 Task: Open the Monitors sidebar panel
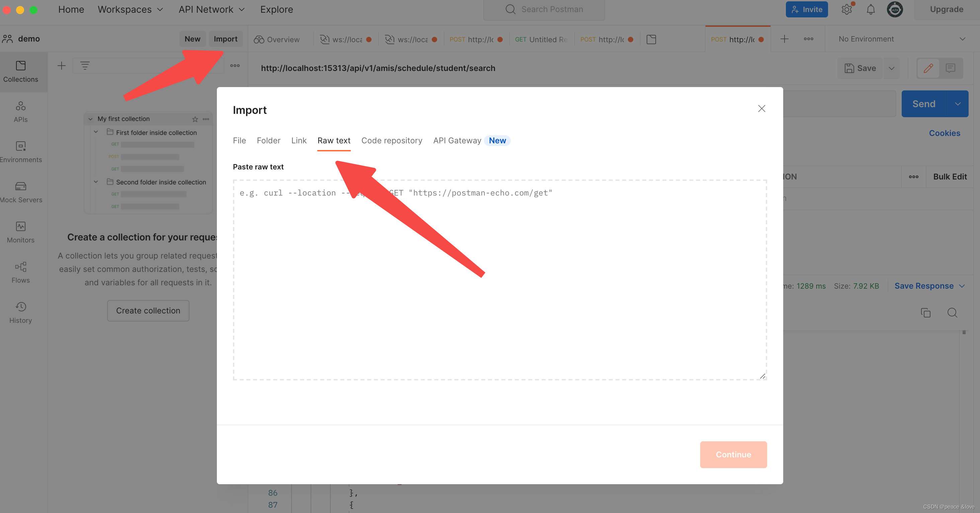click(x=20, y=232)
